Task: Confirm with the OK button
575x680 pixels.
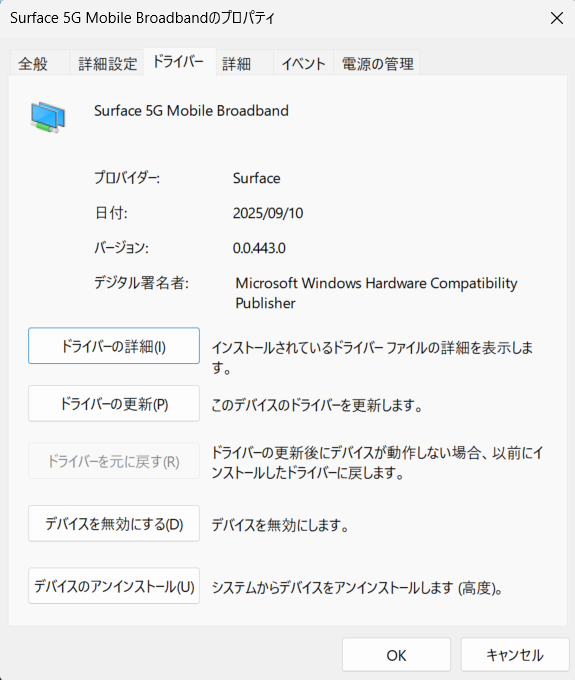Action: 396,655
